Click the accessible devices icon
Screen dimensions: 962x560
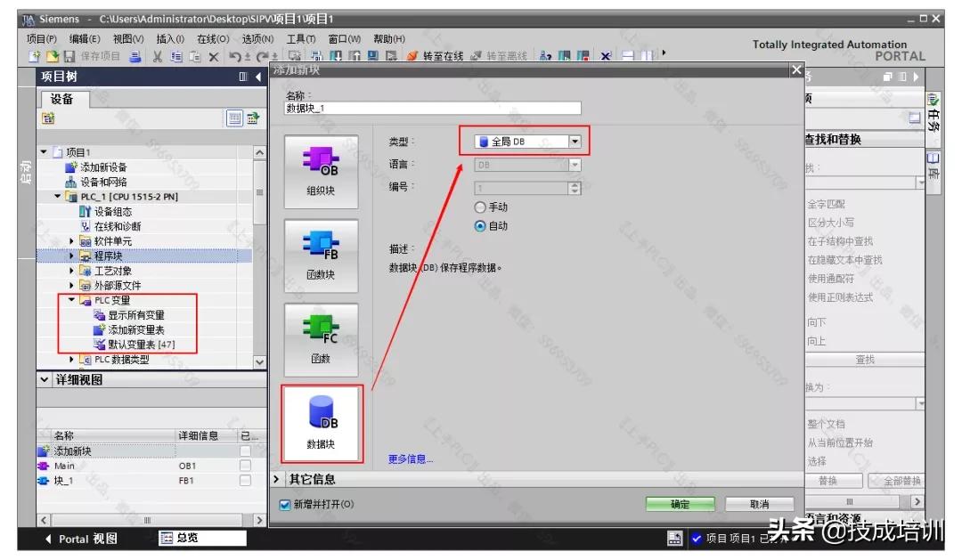[545, 56]
